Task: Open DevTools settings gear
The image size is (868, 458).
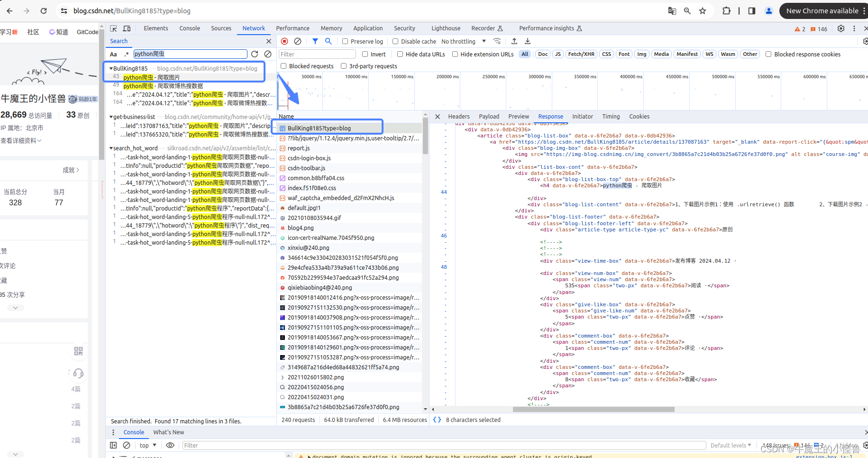Action: [x=841, y=28]
